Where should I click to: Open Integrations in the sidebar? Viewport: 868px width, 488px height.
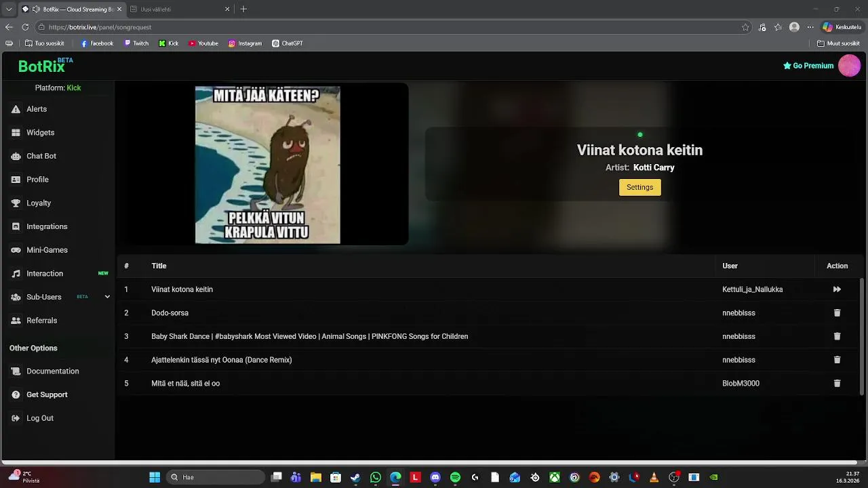(x=47, y=226)
